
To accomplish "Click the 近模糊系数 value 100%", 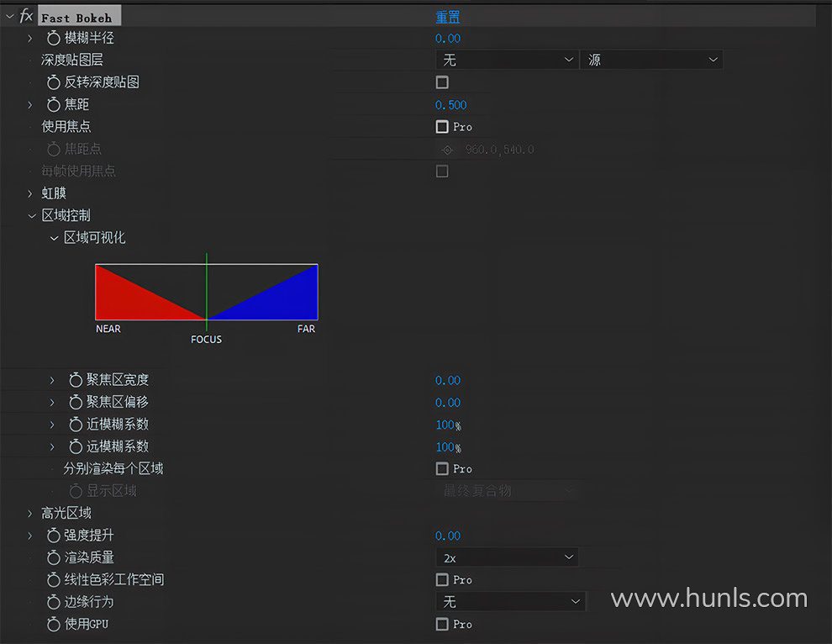I will pyautogui.click(x=449, y=425).
